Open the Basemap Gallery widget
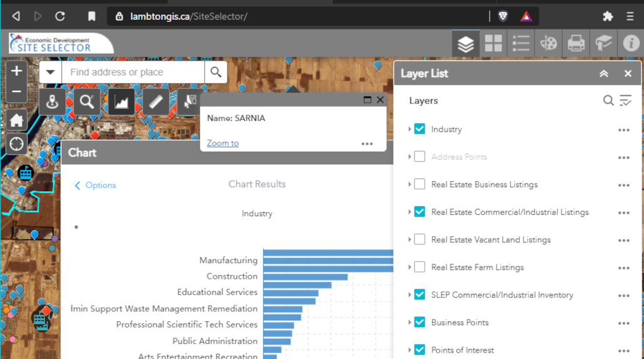Screen dimensions: 644x359 [x=493, y=43]
